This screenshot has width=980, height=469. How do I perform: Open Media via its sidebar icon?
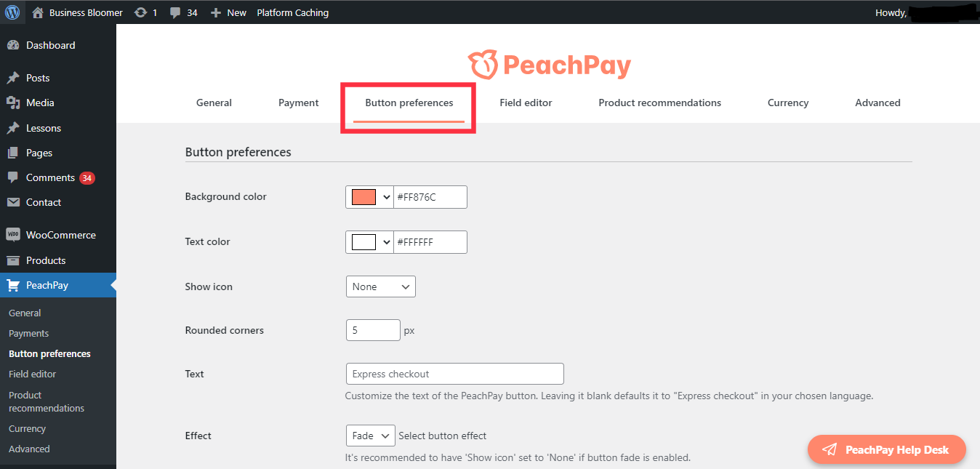coord(13,103)
